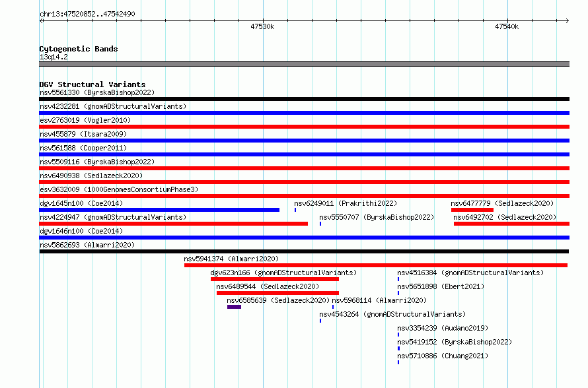Click the red nsv6492702 variant bar
Image resolution: width=588 pixels, height=388 pixels.
(511, 224)
